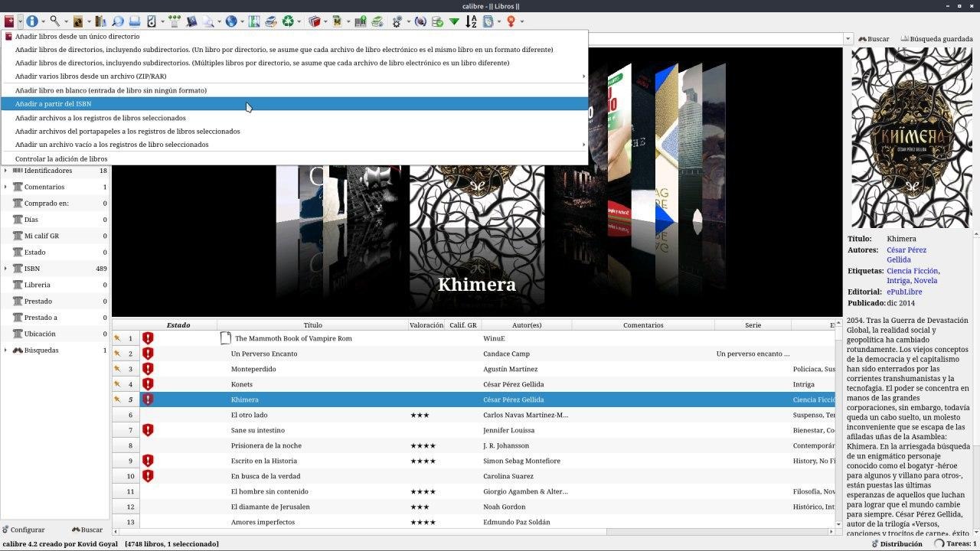Open the dropdown arrow beside the info icon
The width and height of the screenshot is (980, 551).
point(43,21)
